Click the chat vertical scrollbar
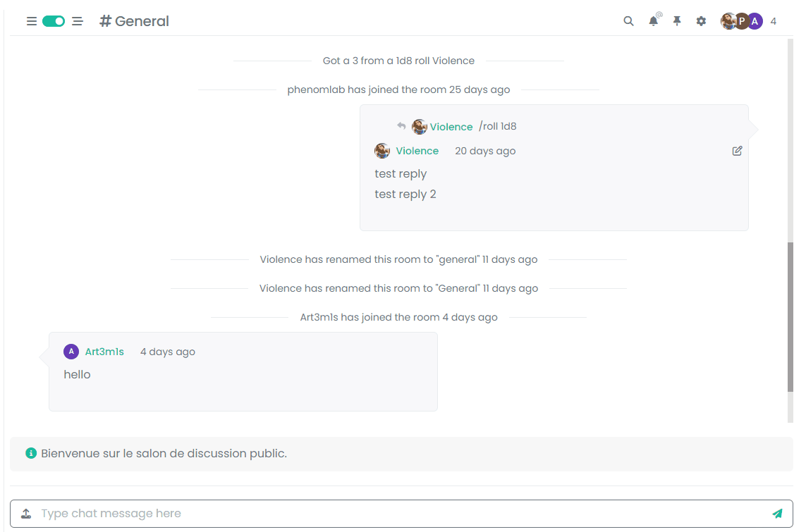Screen dimensions: 806x532 click(x=790, y=316)
